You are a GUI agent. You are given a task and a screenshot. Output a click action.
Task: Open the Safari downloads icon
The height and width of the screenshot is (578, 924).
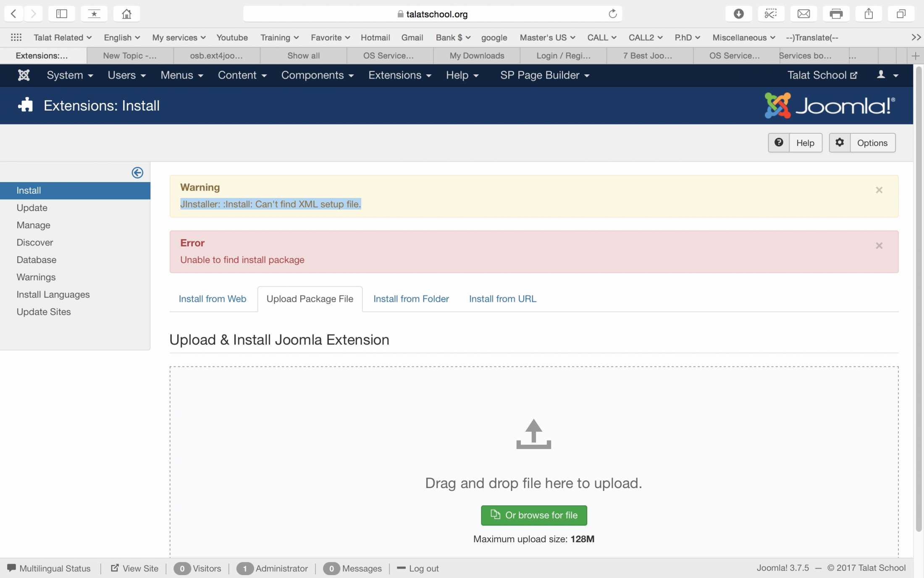738,14
